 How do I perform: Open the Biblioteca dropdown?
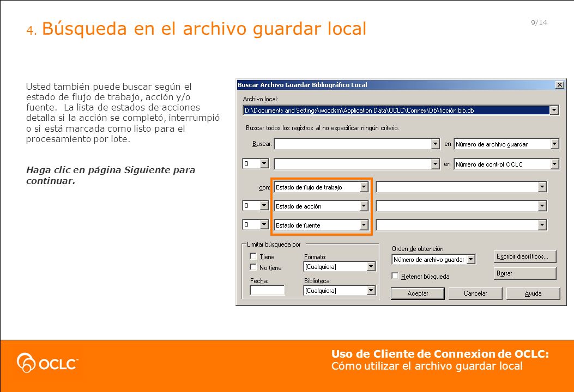coord(371,290)
